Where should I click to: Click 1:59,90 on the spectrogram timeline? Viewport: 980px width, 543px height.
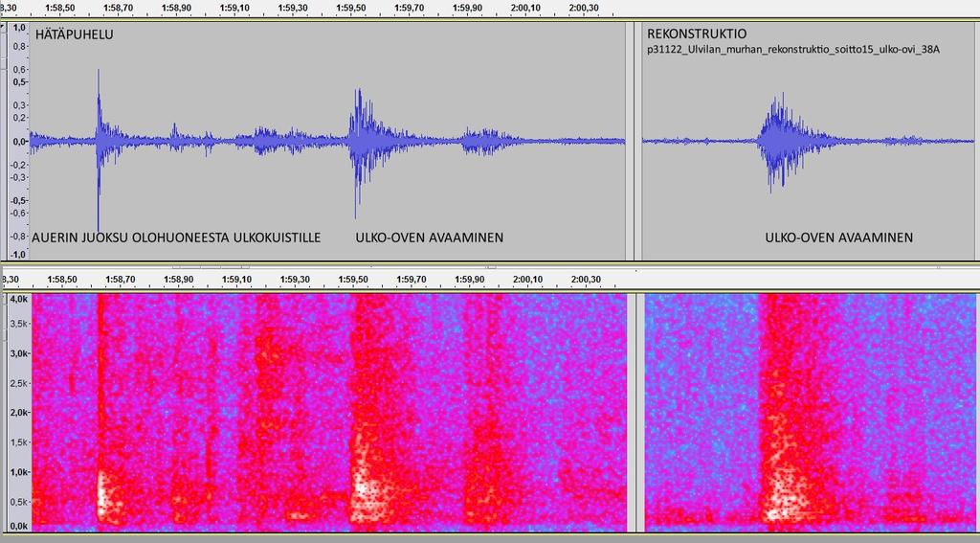click(469, 280)
